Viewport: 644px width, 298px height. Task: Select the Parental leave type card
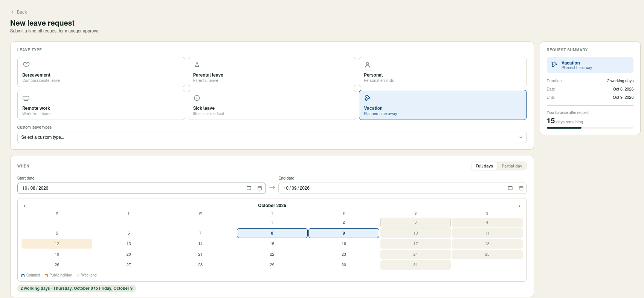click(272, 72)
